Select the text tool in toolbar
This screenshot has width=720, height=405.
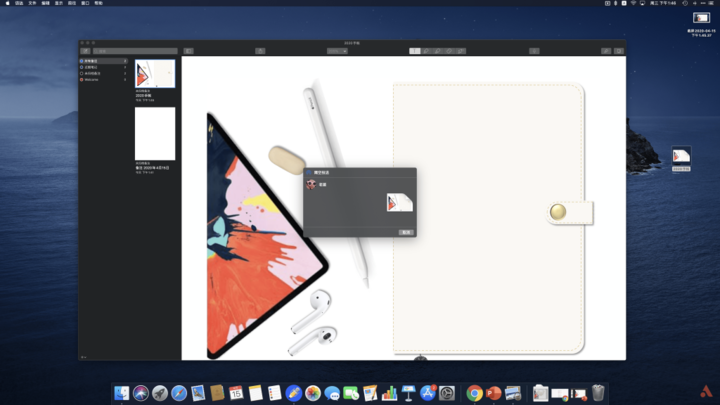[415, 51]
